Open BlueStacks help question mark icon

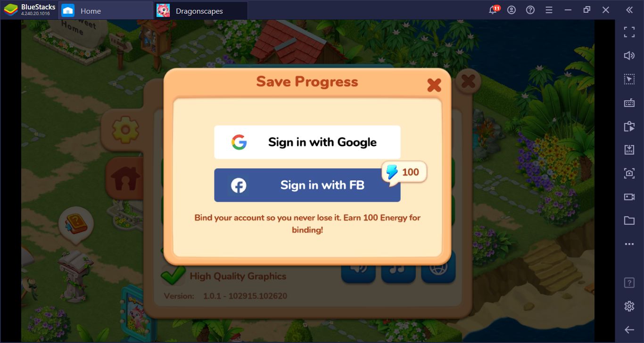530,10
